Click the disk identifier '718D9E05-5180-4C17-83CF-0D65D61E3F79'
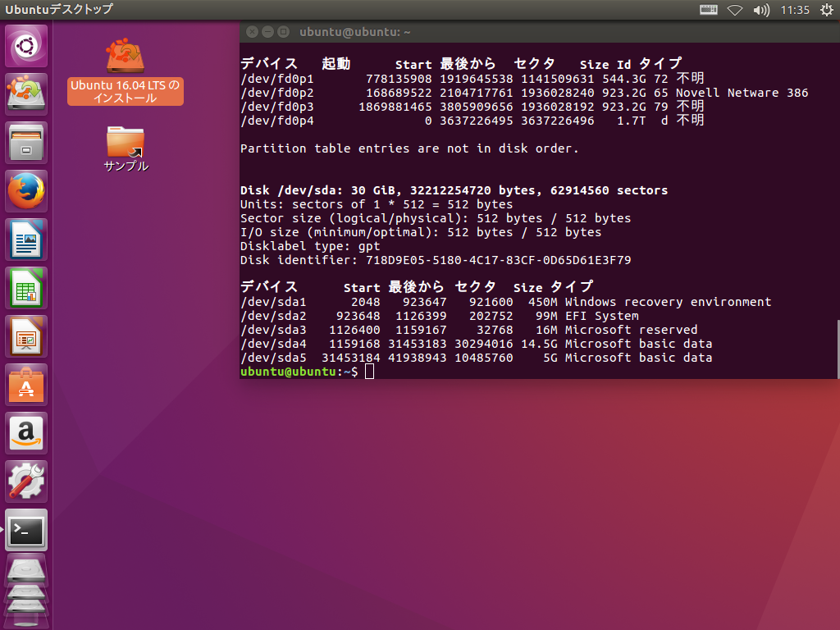840x630 pixels. (498, 260)
